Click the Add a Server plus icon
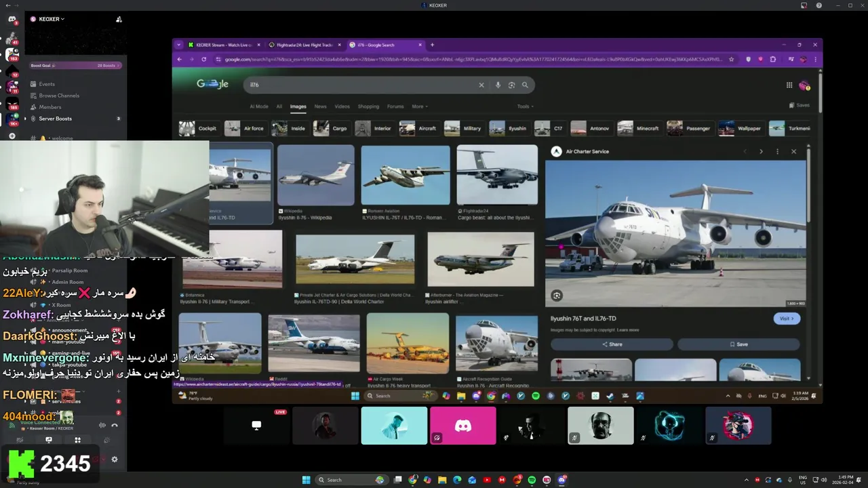The height and width of the screenshot is (488, 868). tap(12, 136)
